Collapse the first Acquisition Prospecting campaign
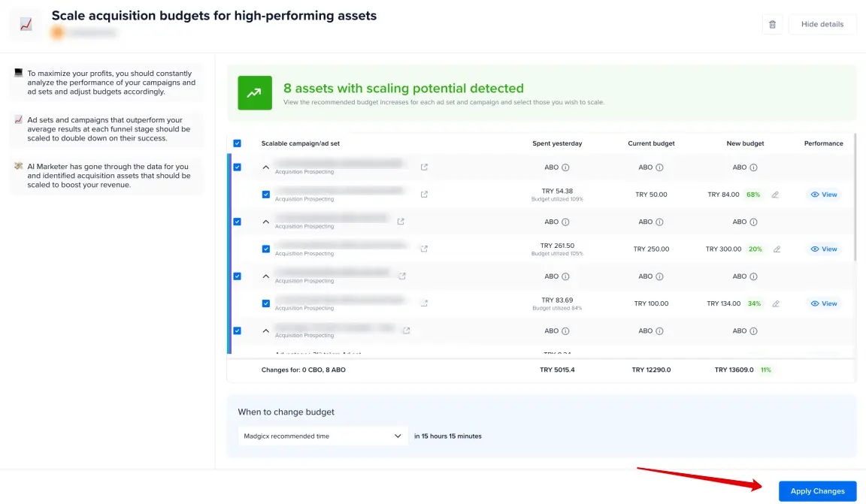 point(265,167)
